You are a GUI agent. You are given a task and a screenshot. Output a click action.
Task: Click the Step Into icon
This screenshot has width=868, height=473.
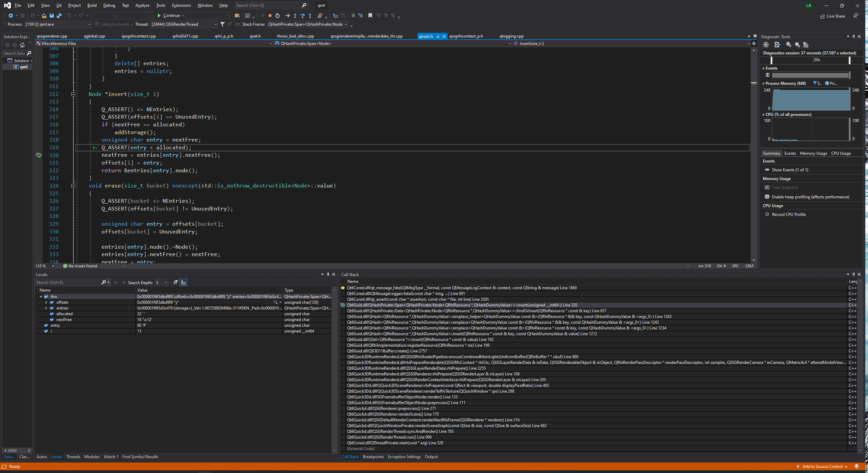295,16
